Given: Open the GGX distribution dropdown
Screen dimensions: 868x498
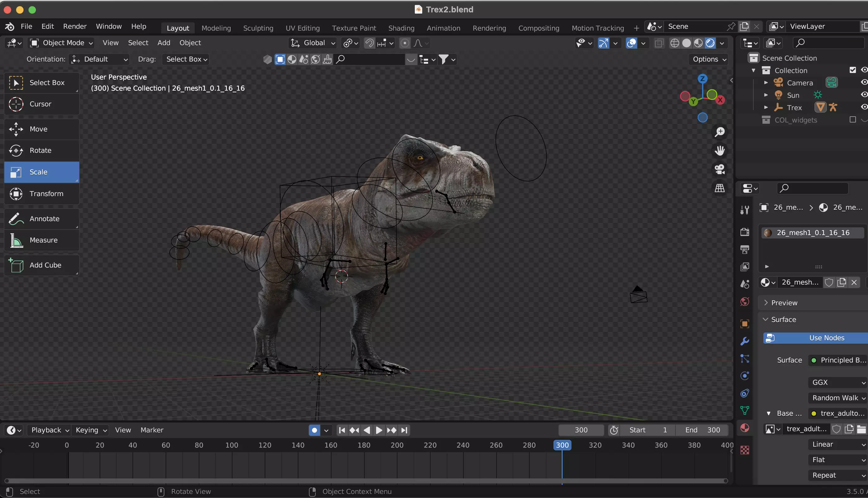Looking at the screenshot, I should [838, 382].
